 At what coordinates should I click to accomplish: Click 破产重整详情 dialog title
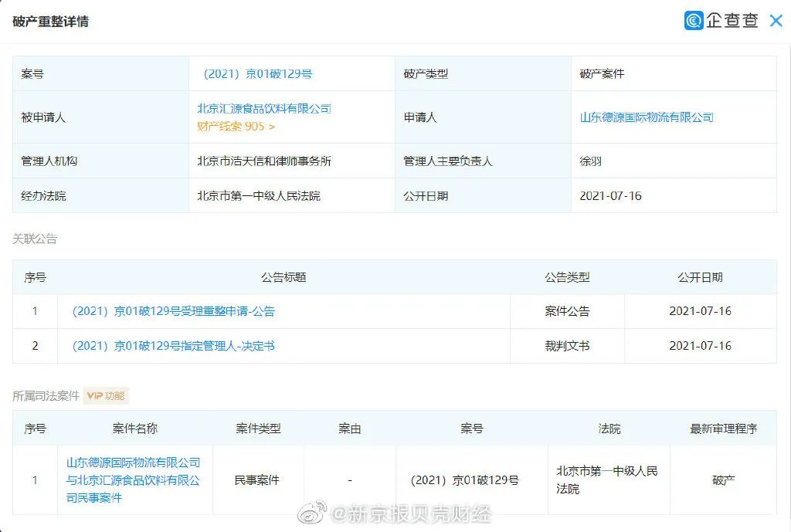(x=50, y=21)
